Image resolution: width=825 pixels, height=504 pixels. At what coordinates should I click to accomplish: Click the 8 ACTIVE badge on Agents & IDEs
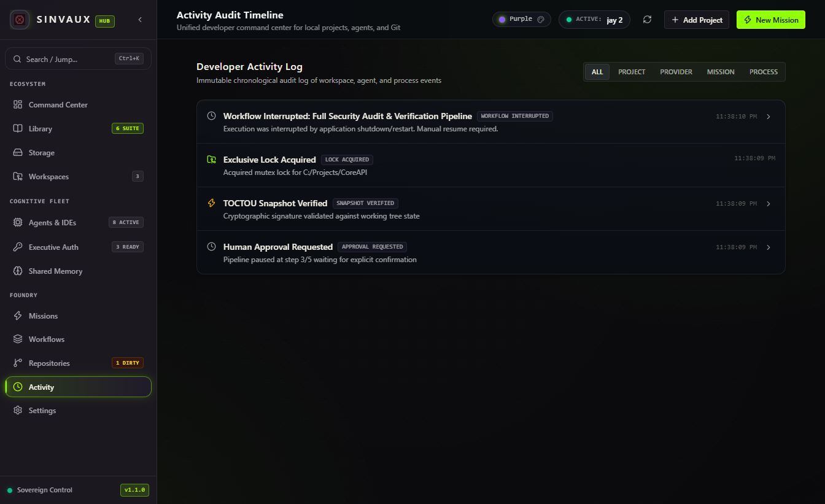[126, 222]
